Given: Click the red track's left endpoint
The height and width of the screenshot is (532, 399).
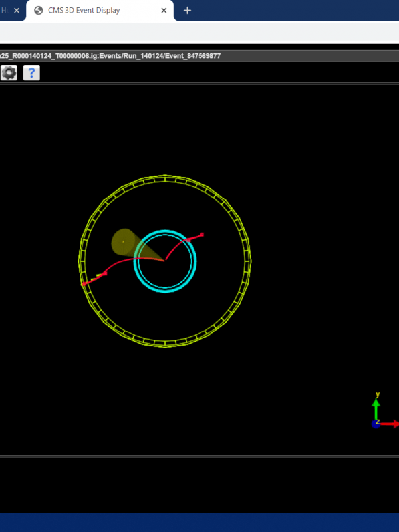Looking at the screenshot, I should pyautogui.click(x=84, y=285).
